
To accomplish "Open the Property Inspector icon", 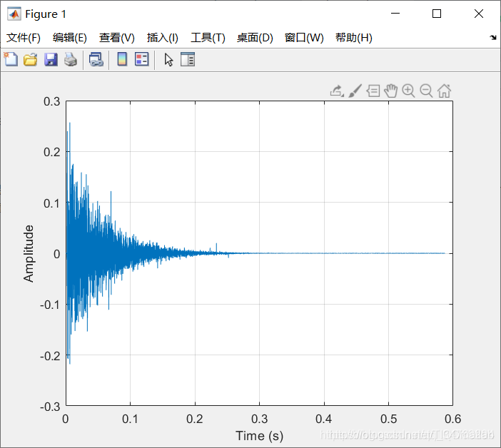I will pos(188,59).
